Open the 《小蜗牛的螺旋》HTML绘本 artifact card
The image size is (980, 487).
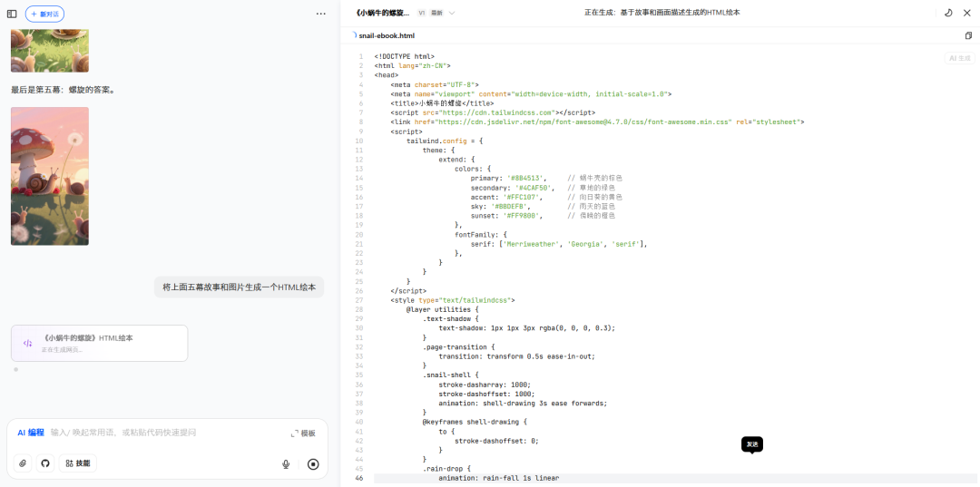click(100, 344)
